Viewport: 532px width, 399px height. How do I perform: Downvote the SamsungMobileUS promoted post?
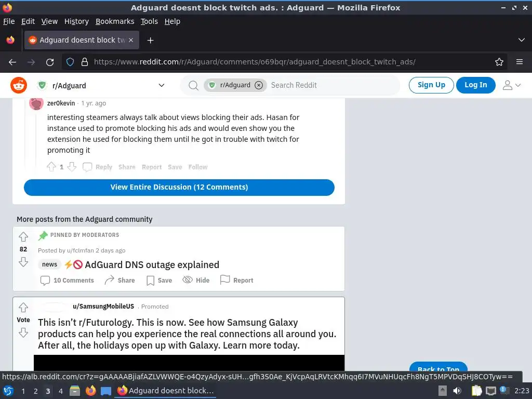[x=23, y=332]
